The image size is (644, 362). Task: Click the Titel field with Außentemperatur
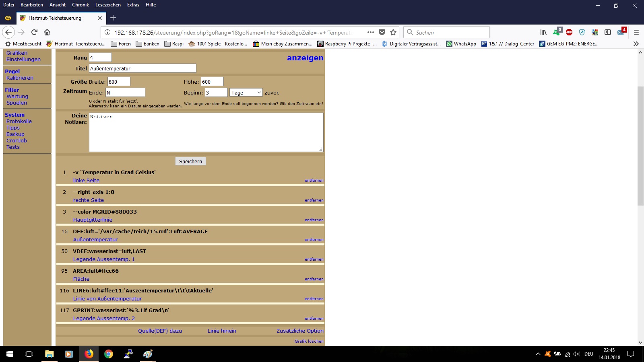click(x=142, y=68)
